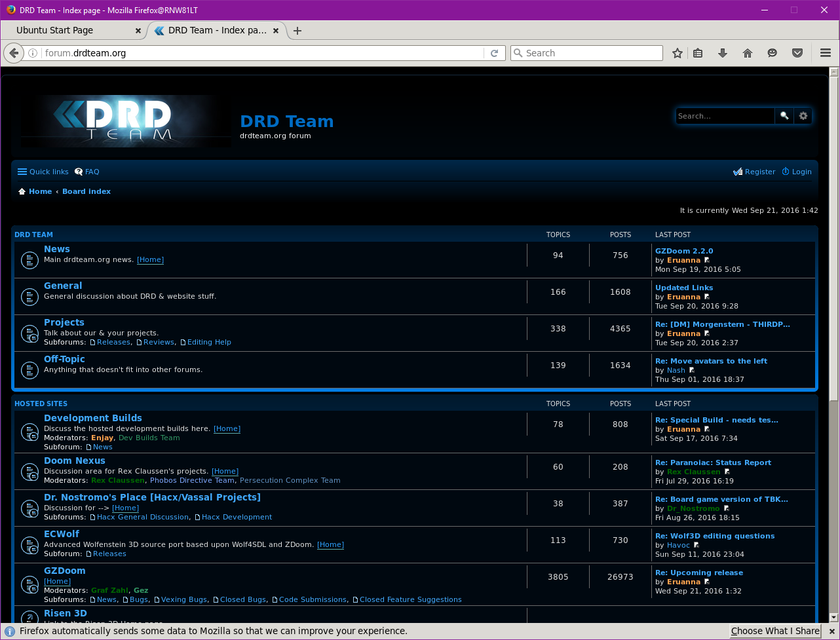Click the site information icon in address bar
Screen dimensions: 840x640
coord(33,53)
